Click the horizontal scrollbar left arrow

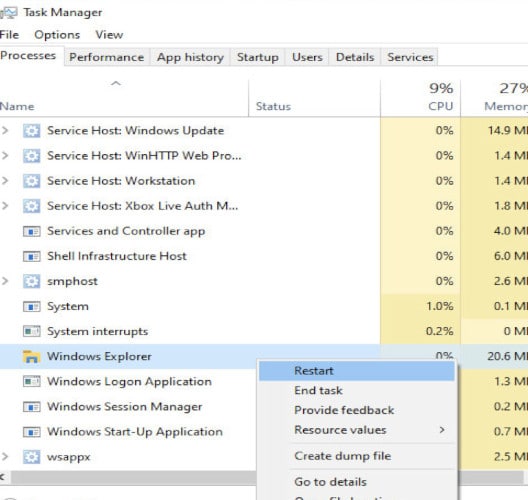click(x=3, y=477)
